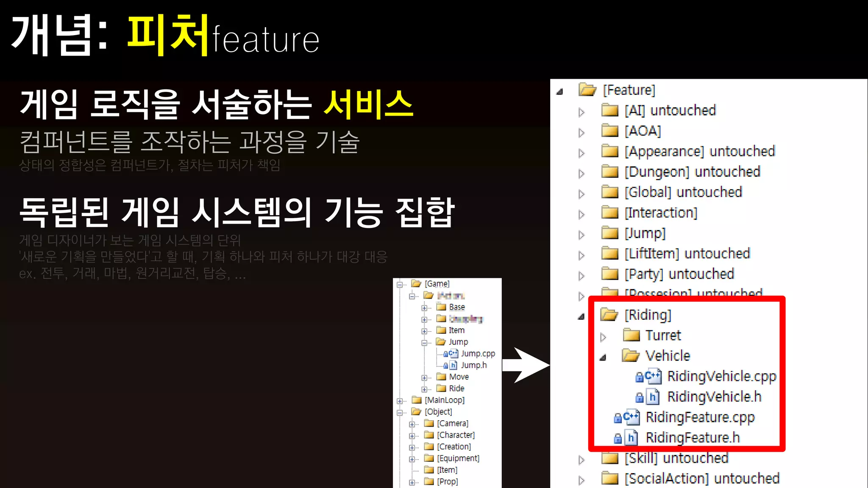
Task: Expand the [Creation] plus box
Action: tap(412, 447)
